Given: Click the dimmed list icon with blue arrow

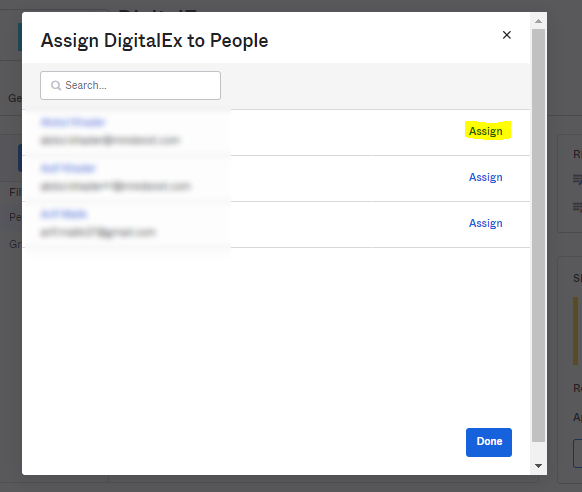Looking at the screenshot, I should click(578, 180).
